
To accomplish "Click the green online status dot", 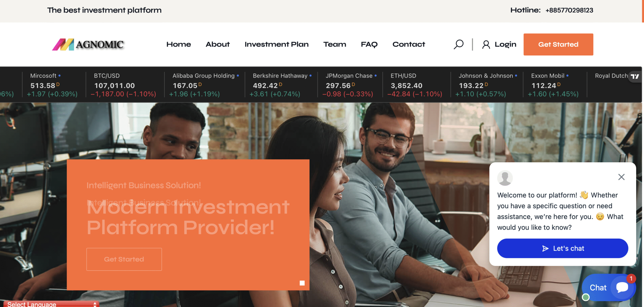I will (586, 297).
